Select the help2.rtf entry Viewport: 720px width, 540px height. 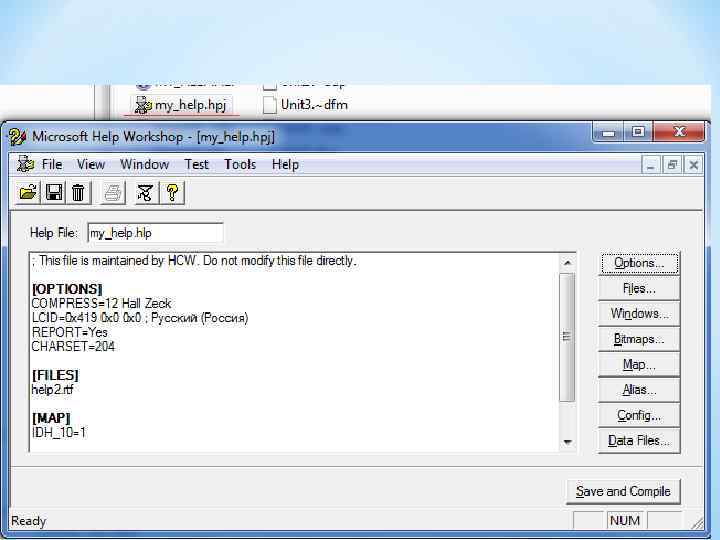pyautogui.click(x=52, y=389)
